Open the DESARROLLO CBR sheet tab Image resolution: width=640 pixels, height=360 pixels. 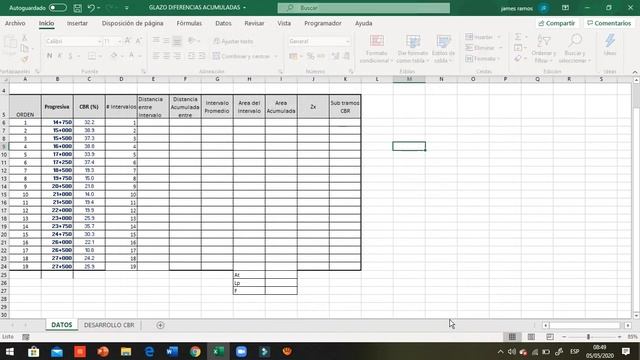click(x=109, y=325)
